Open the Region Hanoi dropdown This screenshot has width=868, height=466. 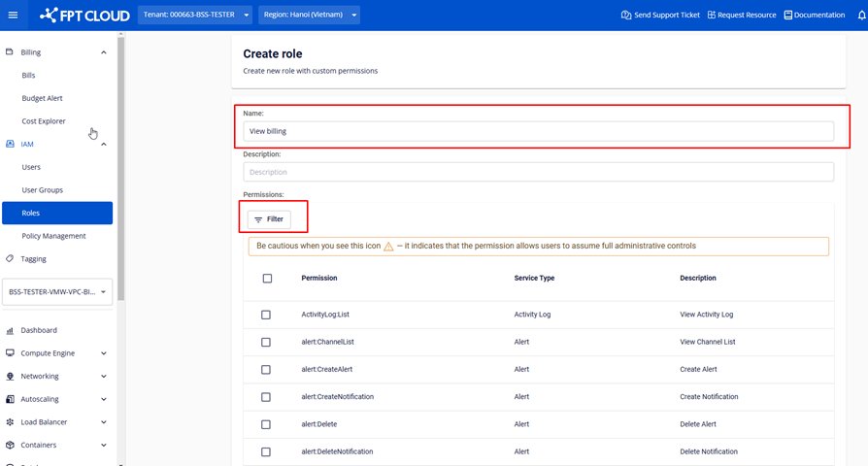coord(310,16)
